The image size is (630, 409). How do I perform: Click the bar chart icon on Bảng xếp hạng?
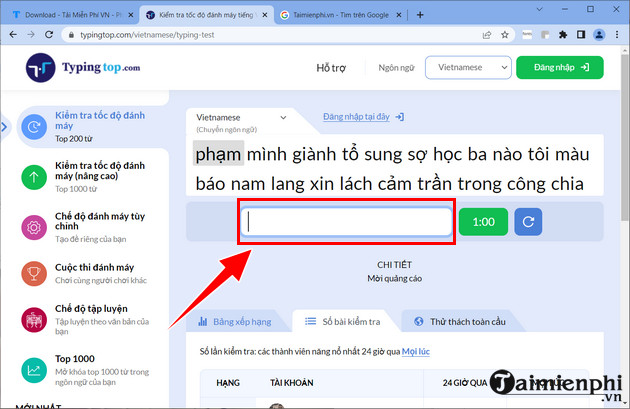[x=203, y=321]
